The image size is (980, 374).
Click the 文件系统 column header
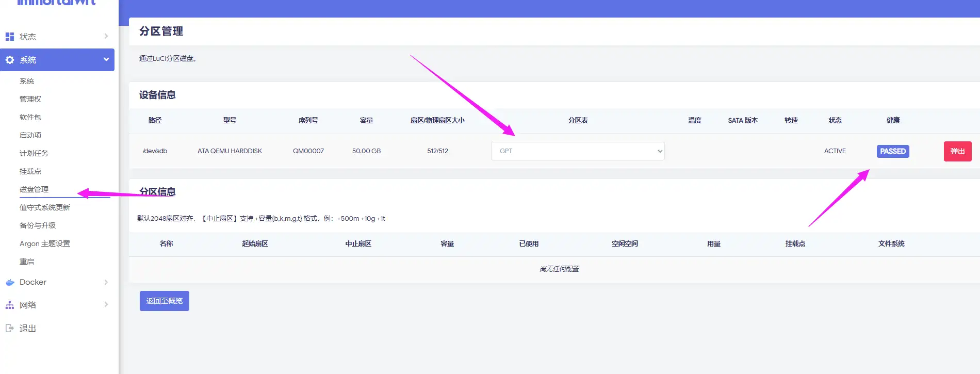[891, 243]
